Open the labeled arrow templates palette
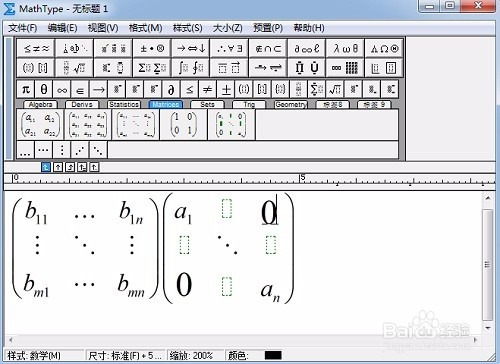500x364 pixels. pos(268,68)
